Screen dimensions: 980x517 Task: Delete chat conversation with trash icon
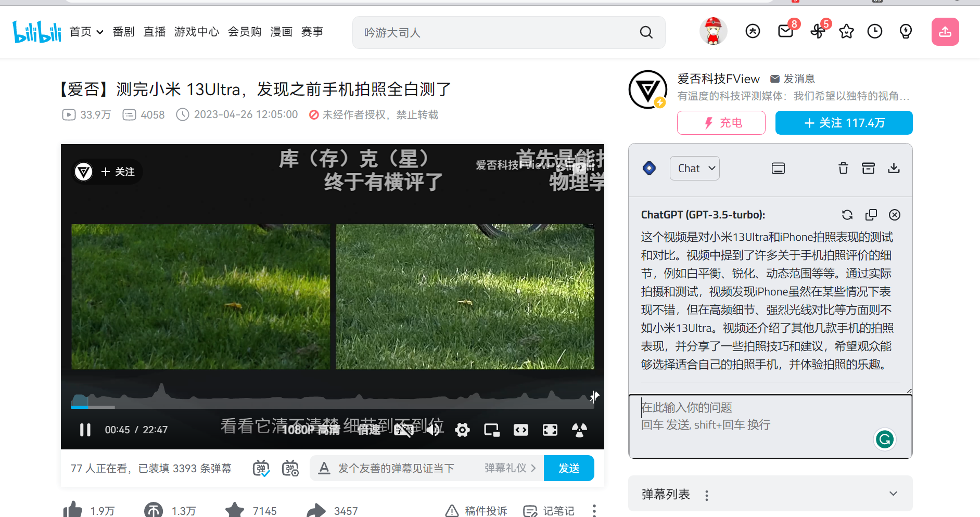[x=843, y=168]
